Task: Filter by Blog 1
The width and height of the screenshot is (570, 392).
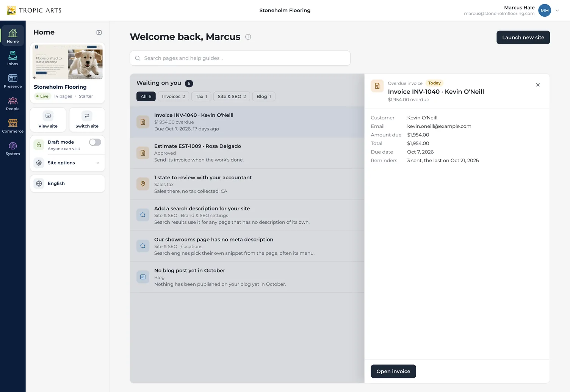Action: 264,96
